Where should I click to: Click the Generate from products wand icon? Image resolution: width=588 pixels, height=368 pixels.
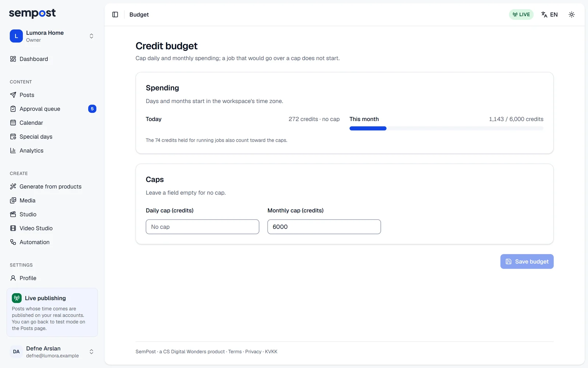coord(13,187)
